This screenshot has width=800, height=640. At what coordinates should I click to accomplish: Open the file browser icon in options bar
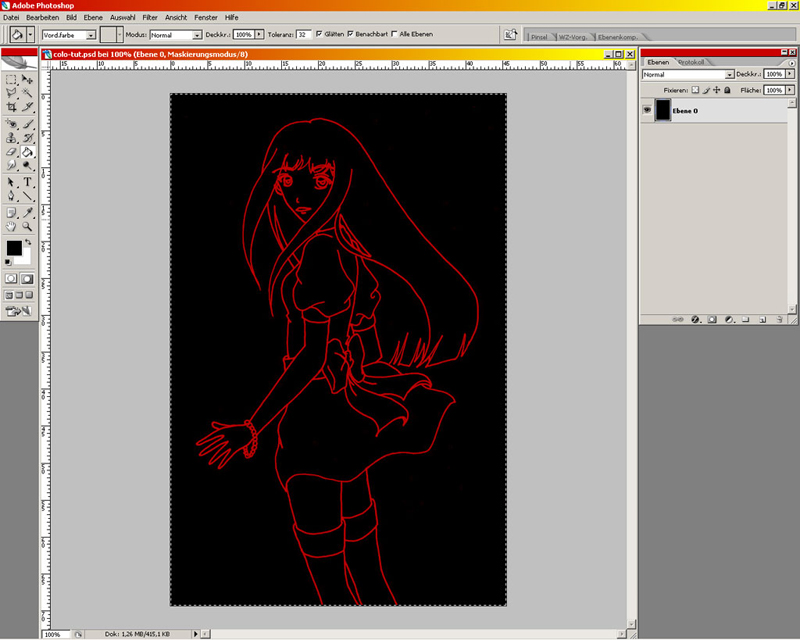coord(510,34)
